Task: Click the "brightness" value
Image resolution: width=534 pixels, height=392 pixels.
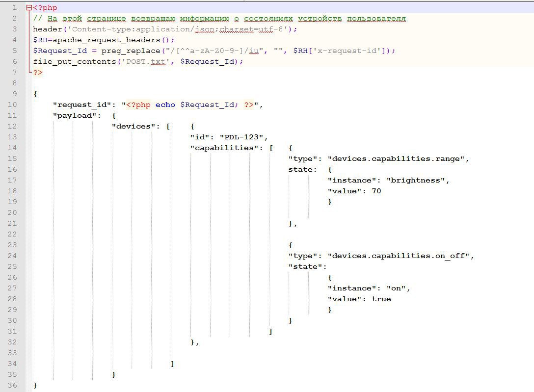Action: [416, 181]
